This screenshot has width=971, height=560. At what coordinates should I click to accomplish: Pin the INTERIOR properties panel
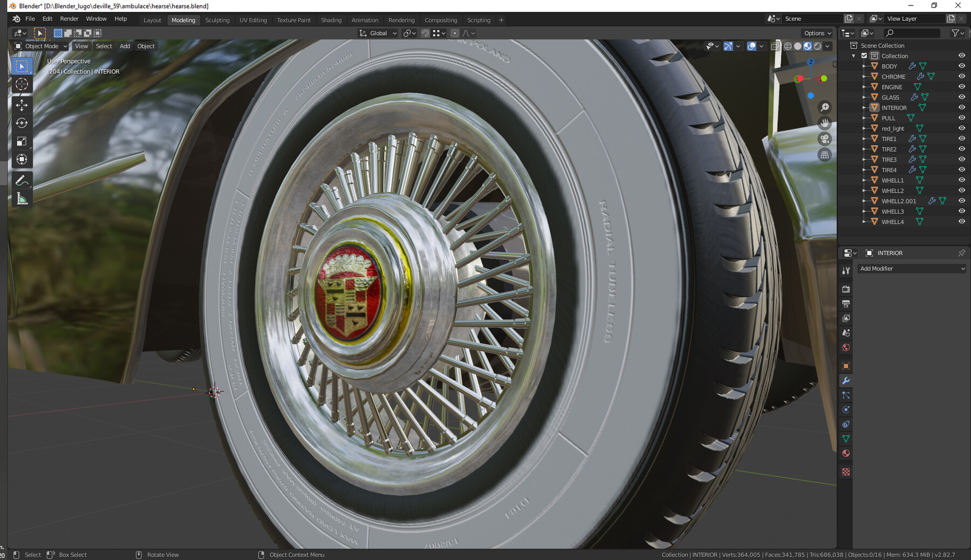click(961, 253)
